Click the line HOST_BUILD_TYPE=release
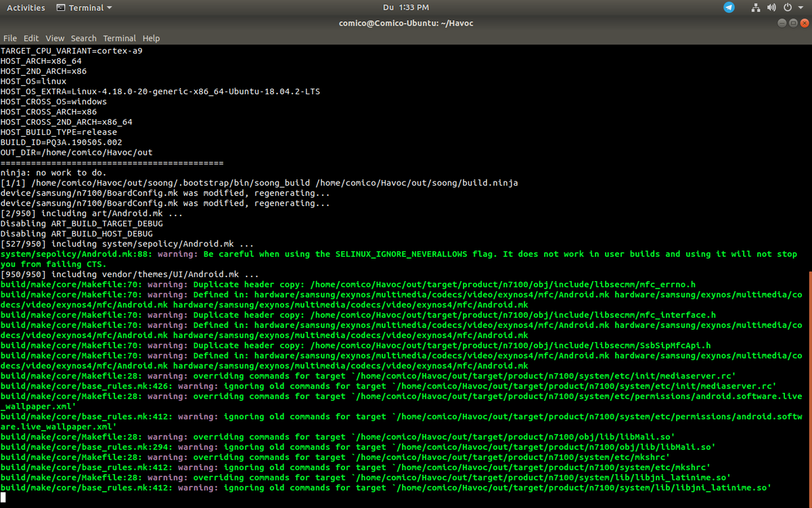Screen dimensions: 812x508 [x=59, y=132]
